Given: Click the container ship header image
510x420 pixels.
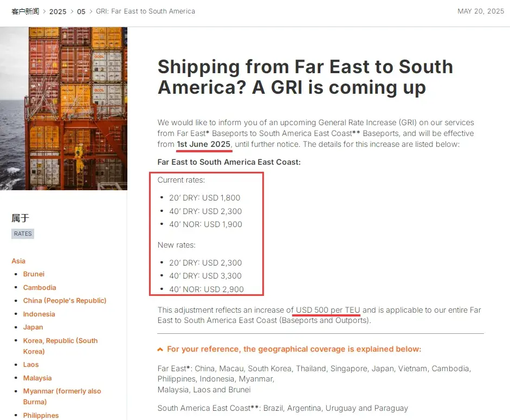Looking at the screenshot, I should point(63,108).
